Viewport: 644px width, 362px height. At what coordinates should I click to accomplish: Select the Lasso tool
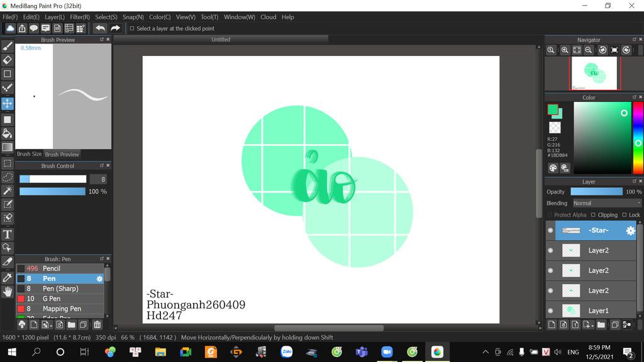coord(8,177)
